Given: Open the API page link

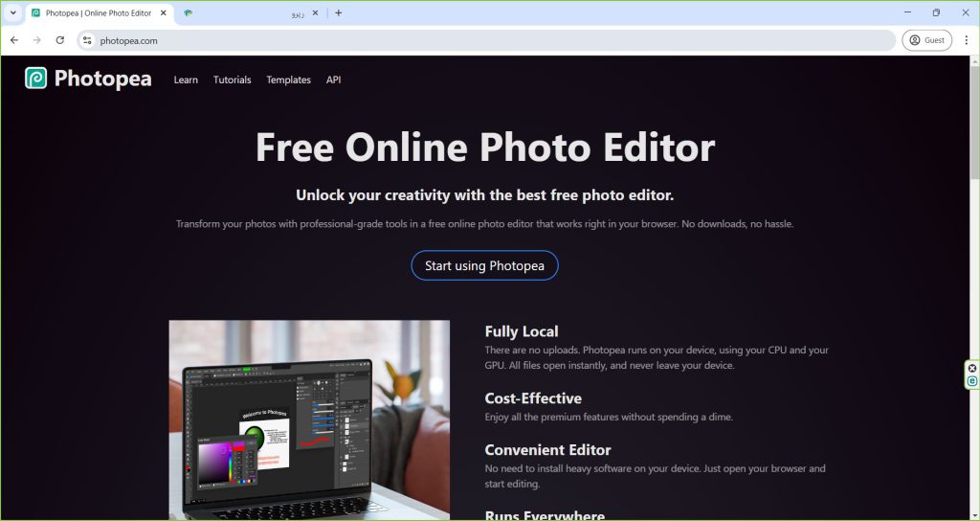Looking at the screenshot, I should click(x=333, y=80).
